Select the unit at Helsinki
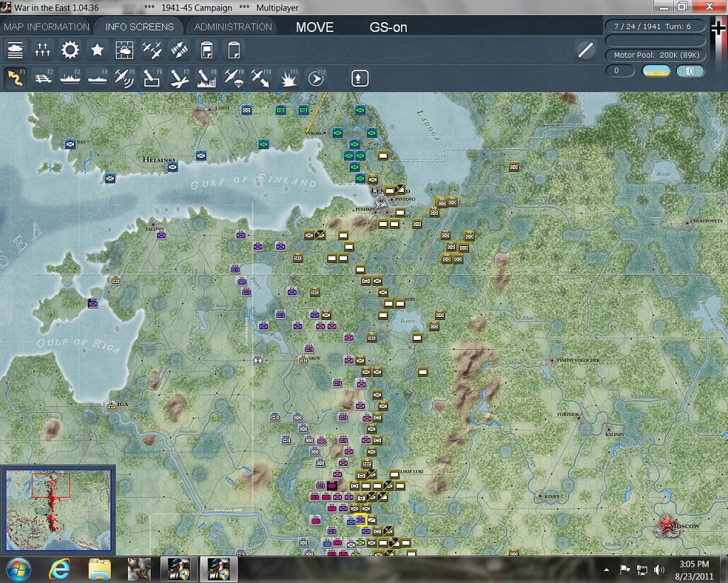728x583 pixels. click(172, 167)
